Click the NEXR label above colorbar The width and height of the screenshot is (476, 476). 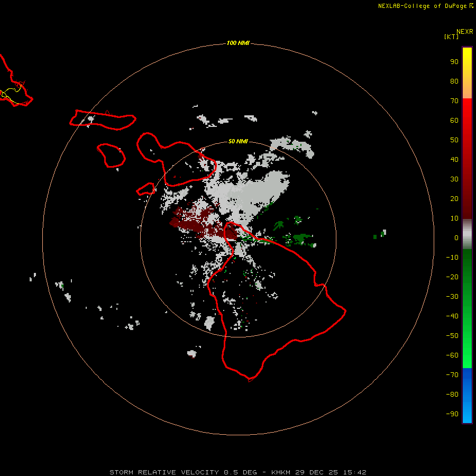point(465,32)
